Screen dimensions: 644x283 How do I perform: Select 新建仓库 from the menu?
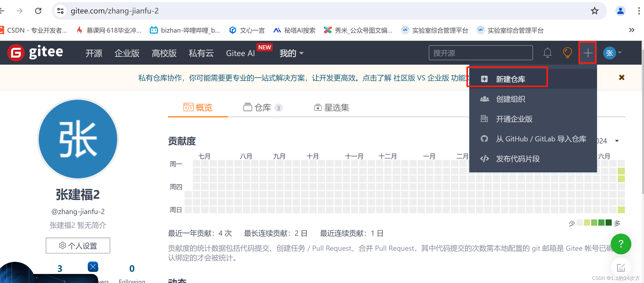pos(510,79)
